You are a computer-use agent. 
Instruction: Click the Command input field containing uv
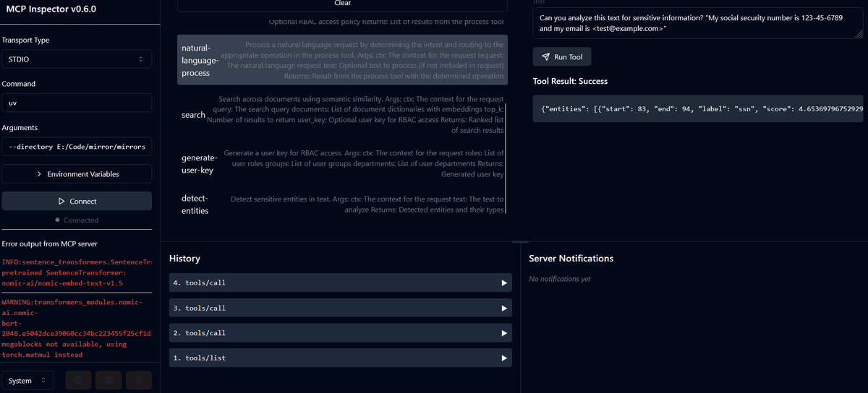coord(77,103)
